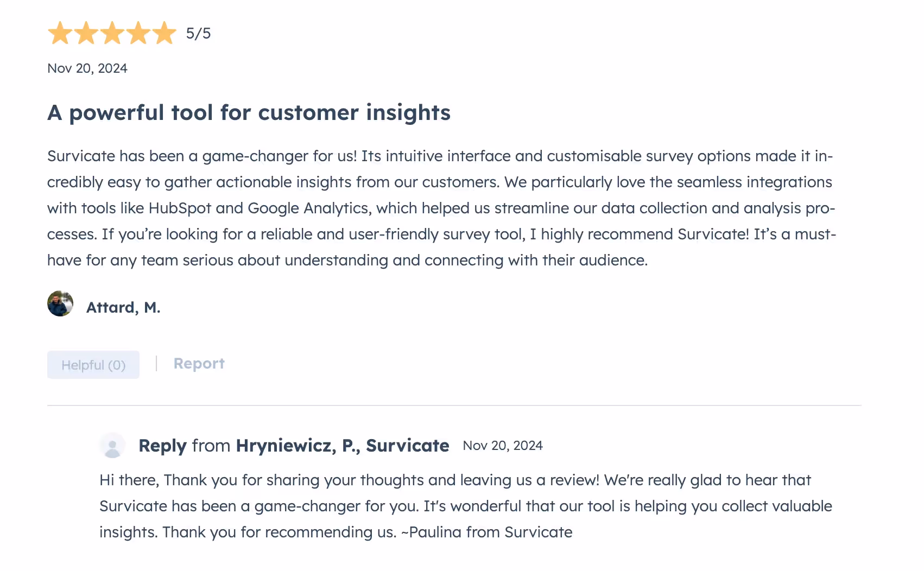
Task: Select reviewer name Attard, M.
Action: click(x=123, y=307)
